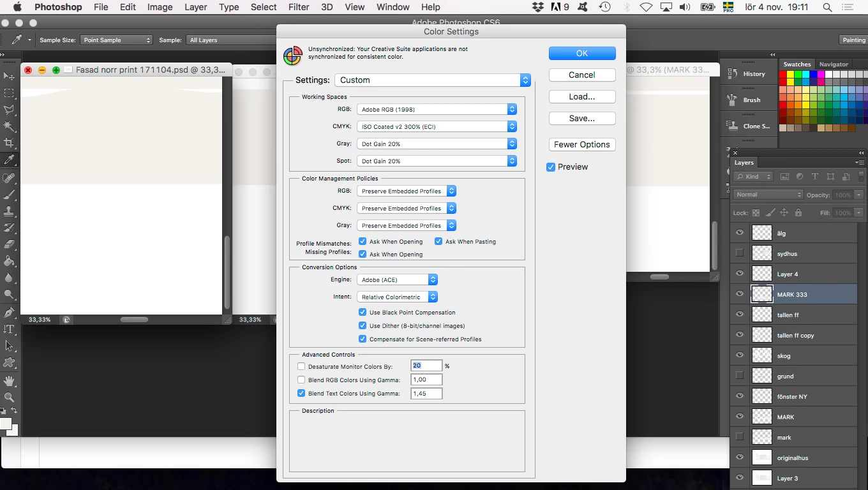
Task: Switch to the Swatches tab
Action: tap(797, 64)
